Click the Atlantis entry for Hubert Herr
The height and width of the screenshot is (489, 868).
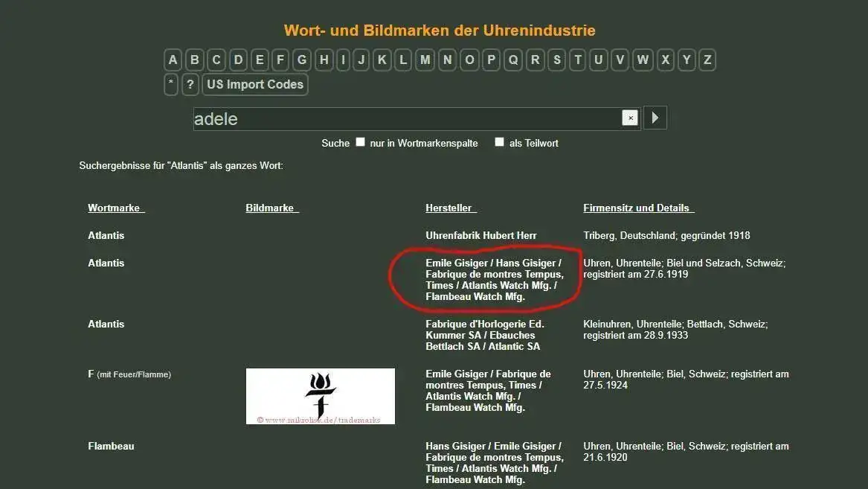click(106, 235)
